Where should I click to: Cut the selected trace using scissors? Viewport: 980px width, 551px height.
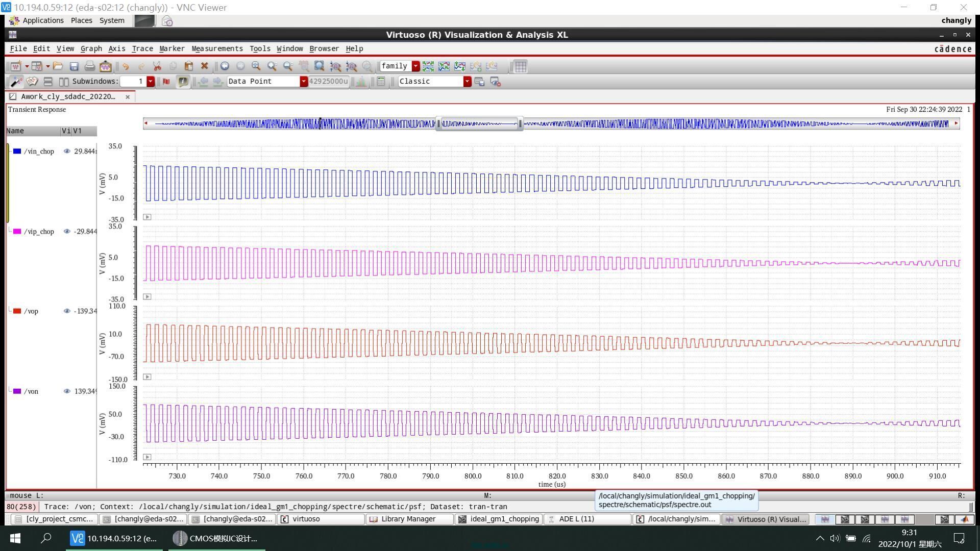coord(157,66)
